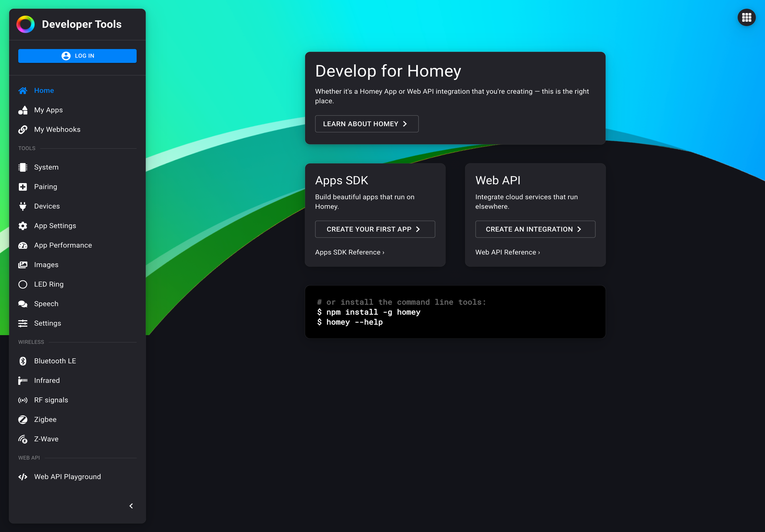The width and height of the screenshot is (765, 532).
Task: Go to App Performance page
Action: tap(77, 245)
